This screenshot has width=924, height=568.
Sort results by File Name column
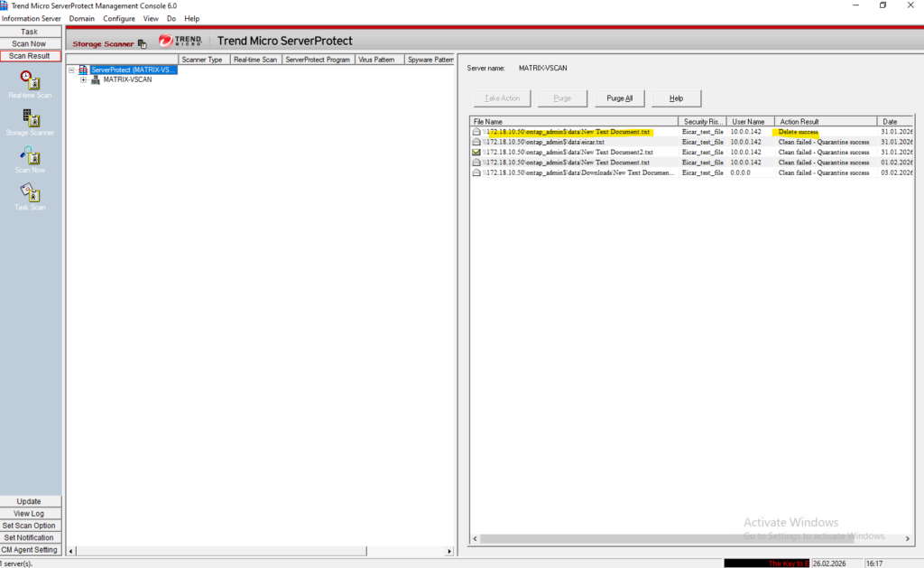[574, 122]
